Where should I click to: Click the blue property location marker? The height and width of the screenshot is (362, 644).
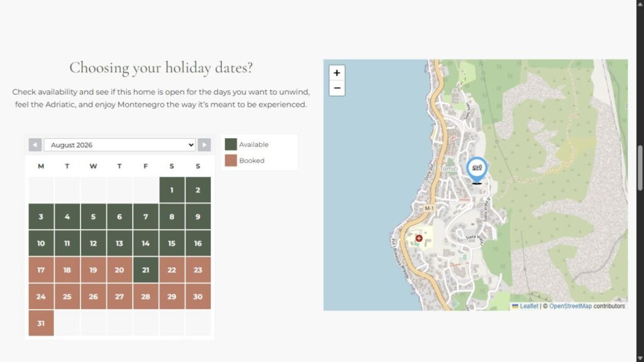477,170
